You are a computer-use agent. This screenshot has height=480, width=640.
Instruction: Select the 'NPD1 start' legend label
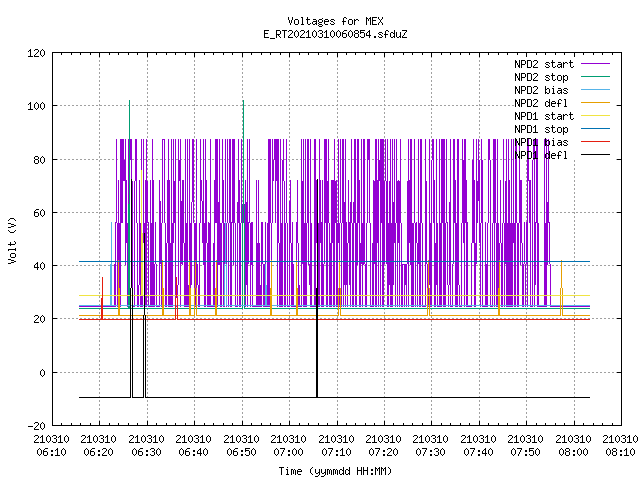click(544, 116)
